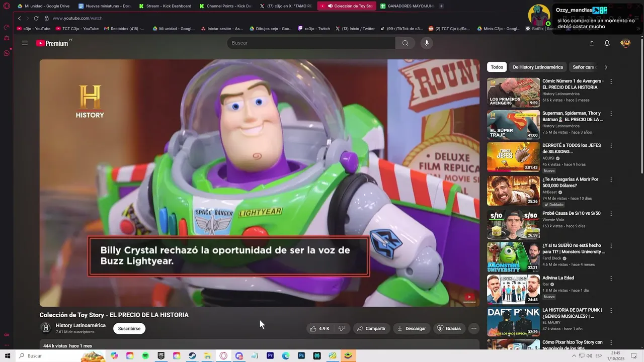Open more actions ellipsis under video
The width and height of the screenshot is (644, 362).
click(473, 329)
